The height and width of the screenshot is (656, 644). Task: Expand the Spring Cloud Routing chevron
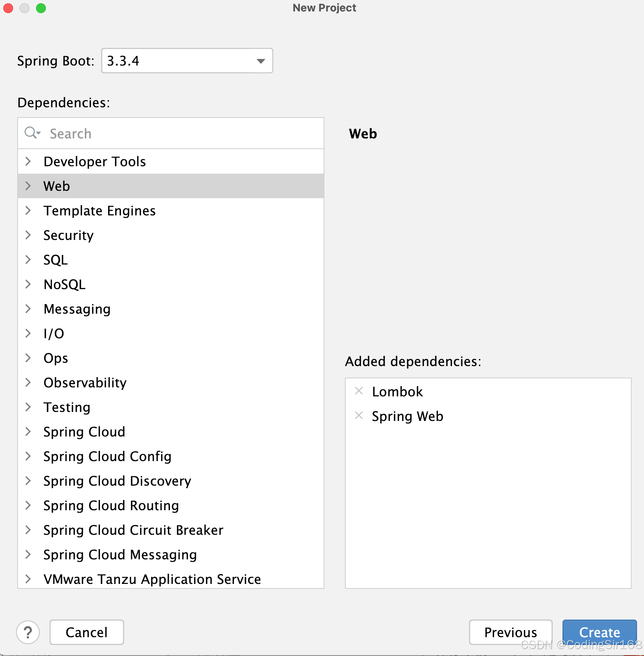[x=28, y=505]
